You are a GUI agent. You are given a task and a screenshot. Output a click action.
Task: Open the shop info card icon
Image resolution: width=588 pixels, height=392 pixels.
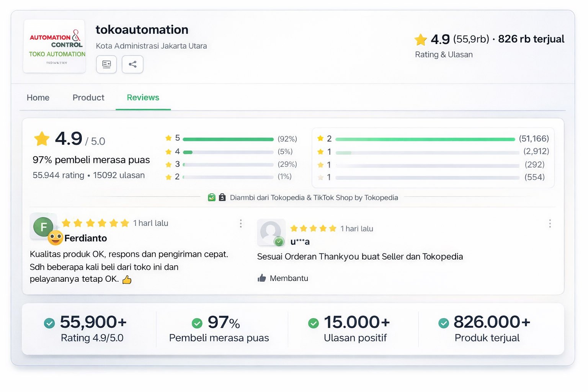pos(106,64)
